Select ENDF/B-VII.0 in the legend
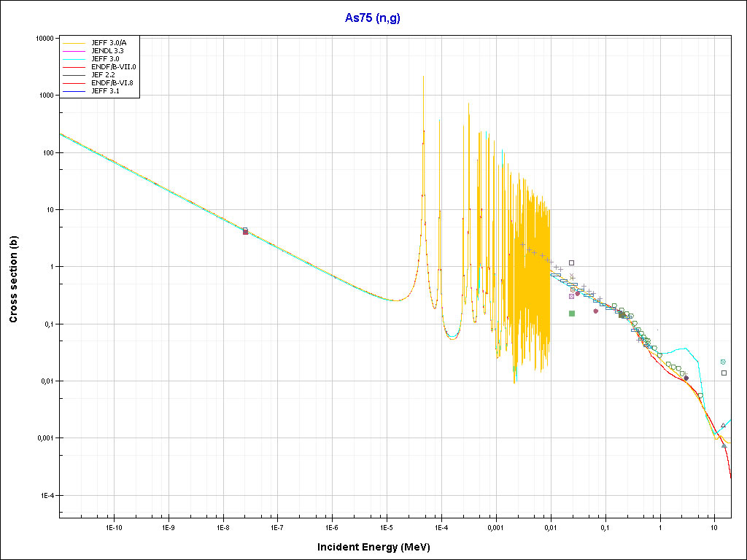This screenshot has height=560, width=747. (x=113, y=66)
